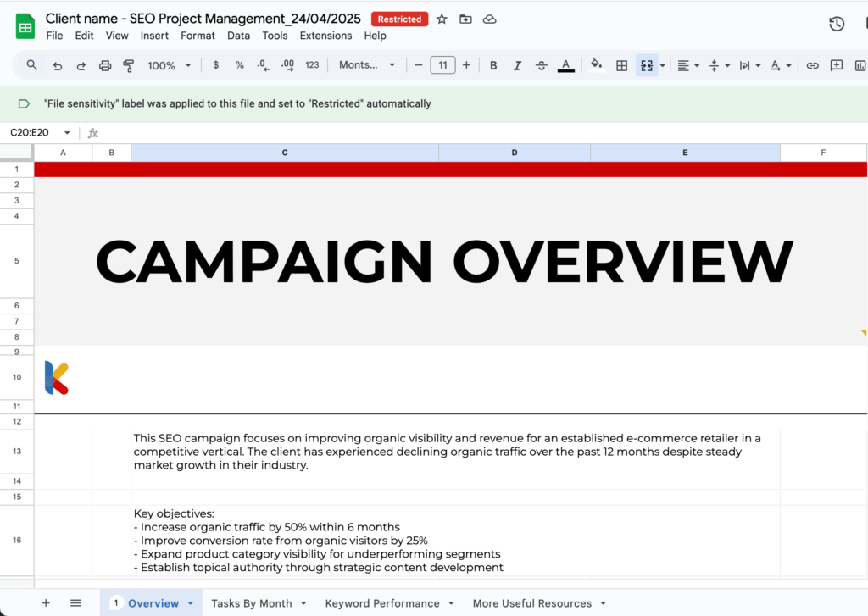
Task: Click the K logo image in row 10
Action: point(57,377)
